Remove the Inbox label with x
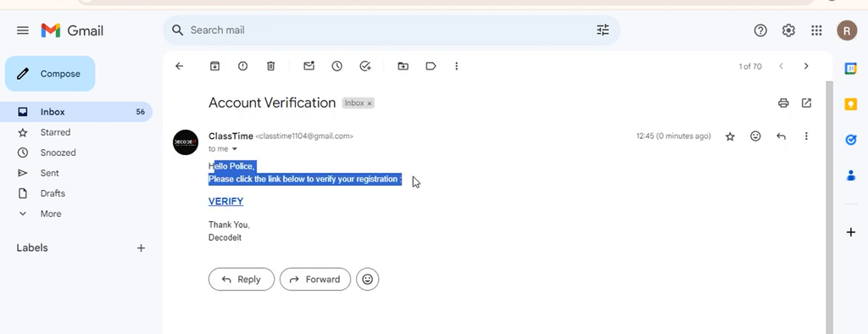 click(370, 103)
